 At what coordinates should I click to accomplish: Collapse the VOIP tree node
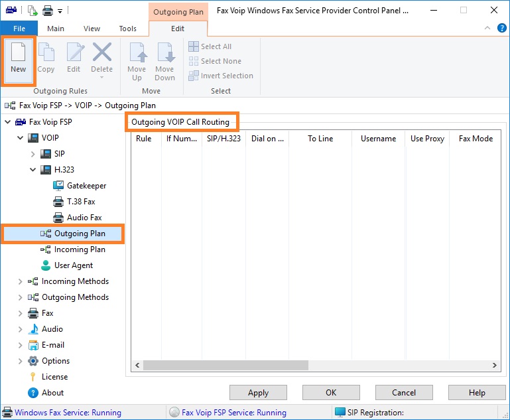pyautogui.click(x=20, y=138)
